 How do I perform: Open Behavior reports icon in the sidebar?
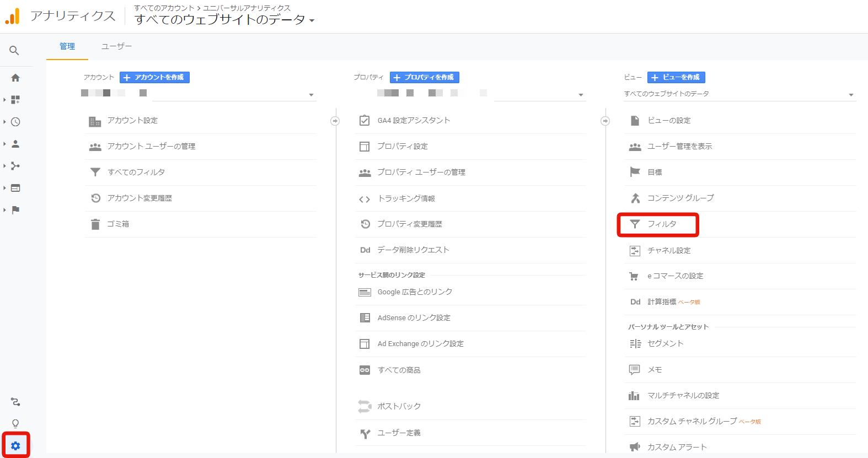pyautogui.click(x=15, y=188)
